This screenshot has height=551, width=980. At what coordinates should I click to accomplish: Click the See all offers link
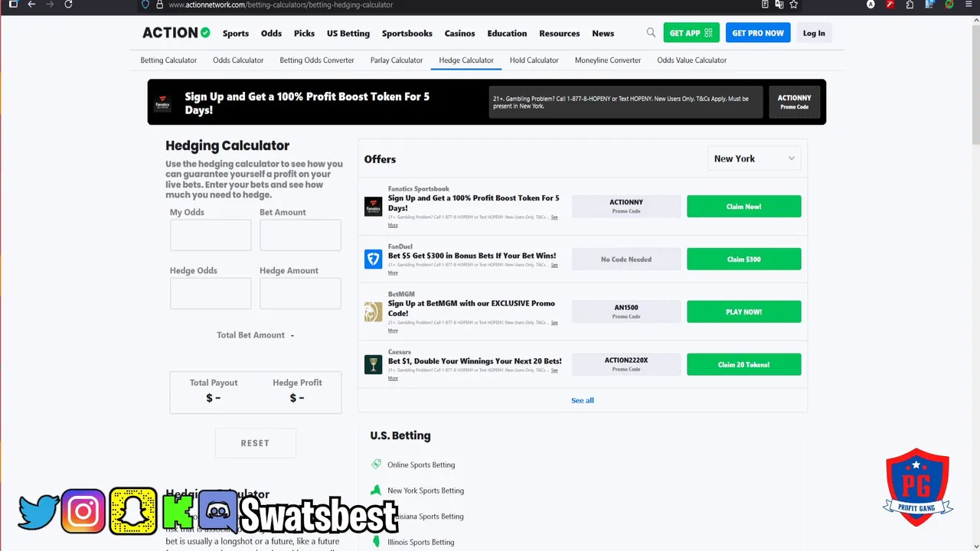pos(583,400)
